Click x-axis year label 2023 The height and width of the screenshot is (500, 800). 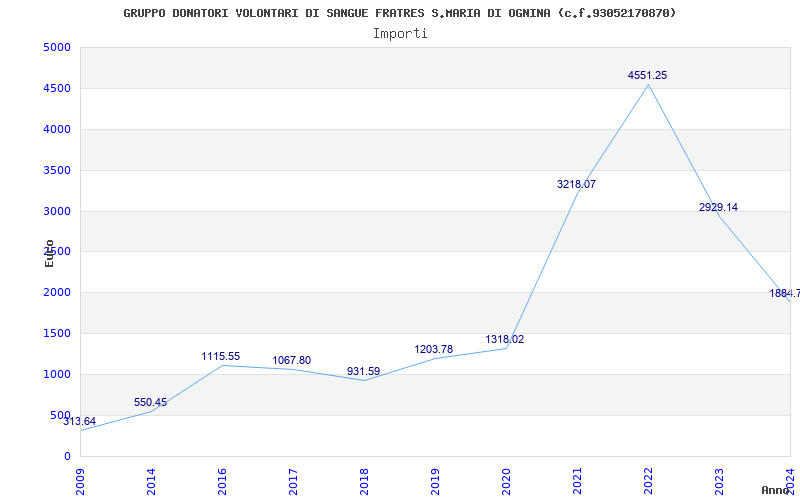(719, 481)
